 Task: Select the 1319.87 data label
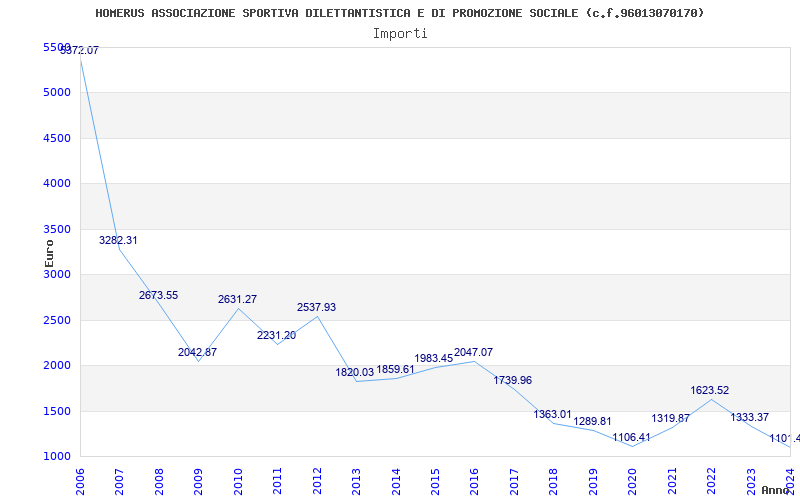pyautogui.click(x=670, y=418)
